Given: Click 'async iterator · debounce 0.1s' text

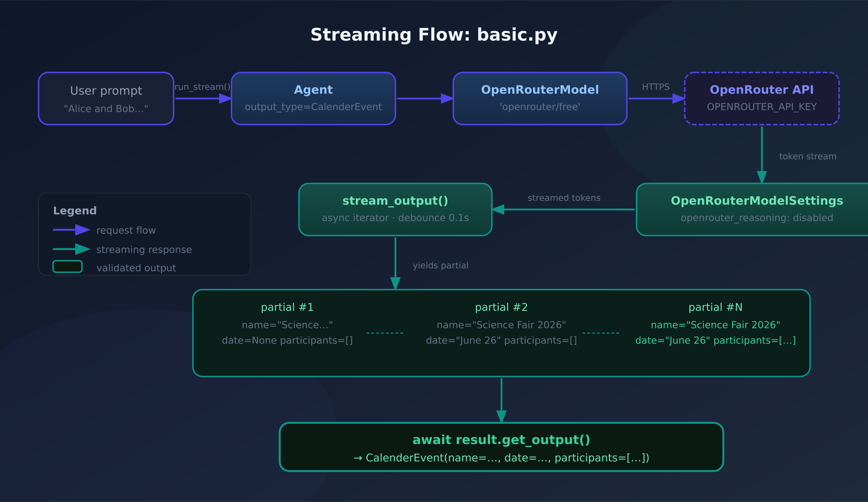Looking at the screenshot, I should [395, 218].
